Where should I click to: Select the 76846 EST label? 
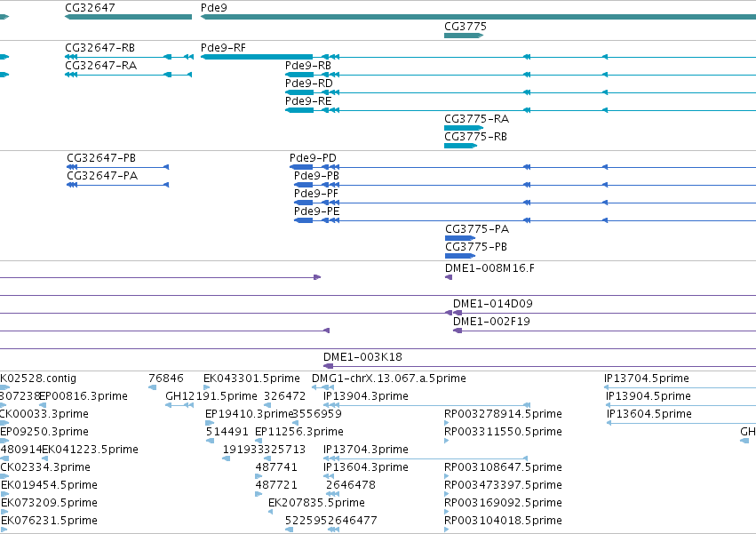[x=166, y=379]
